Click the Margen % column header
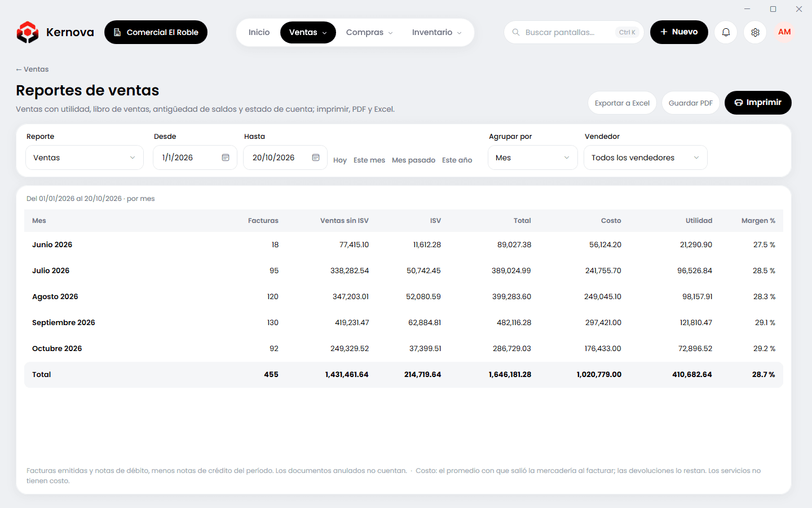 [x=758, y=221]
